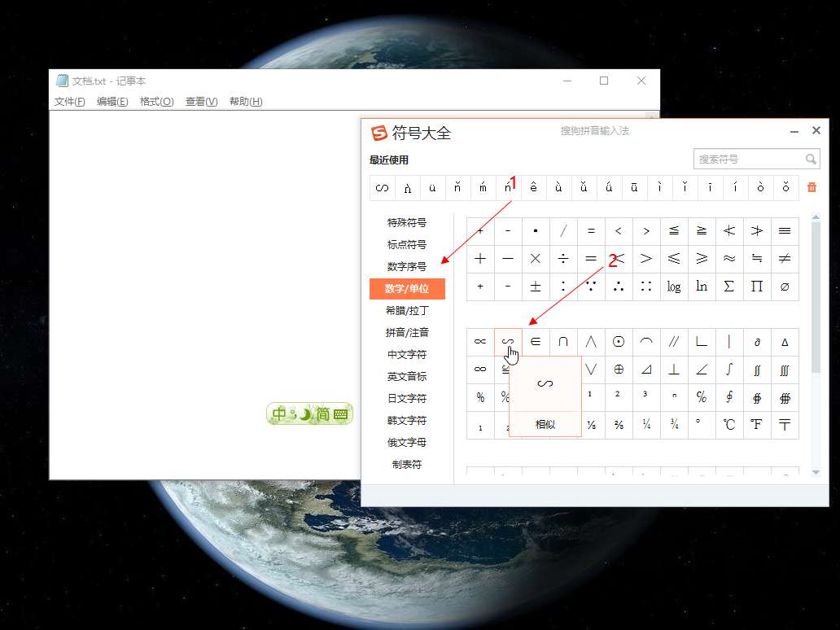Insert the angle ∠ symbol

click(x=702, y=370)
